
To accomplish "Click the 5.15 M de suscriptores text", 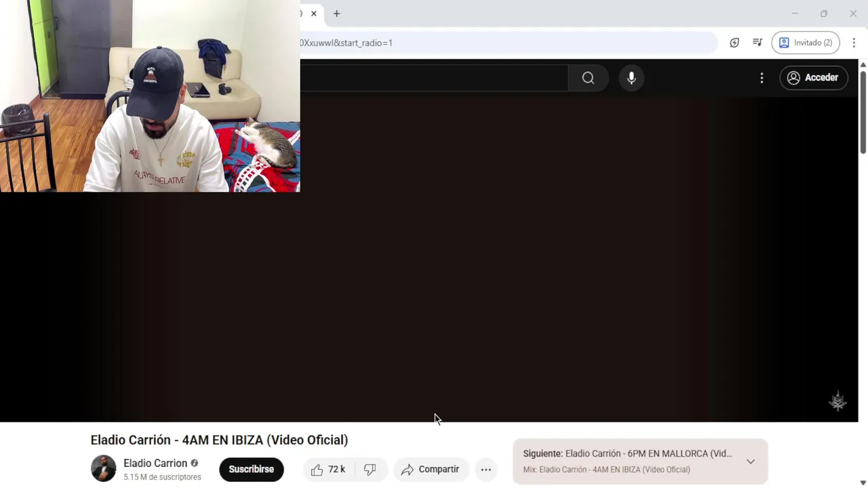I will point(162,477).
